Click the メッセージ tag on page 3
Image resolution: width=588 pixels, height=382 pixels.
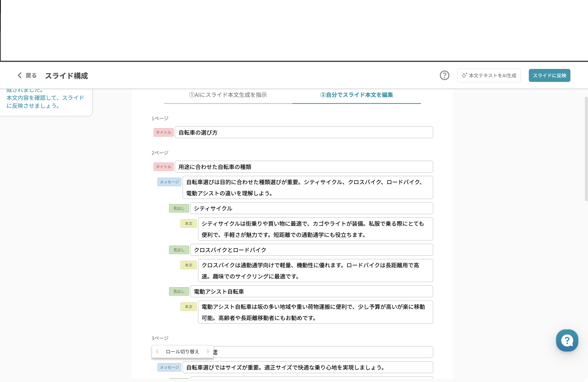coord(169,367)
